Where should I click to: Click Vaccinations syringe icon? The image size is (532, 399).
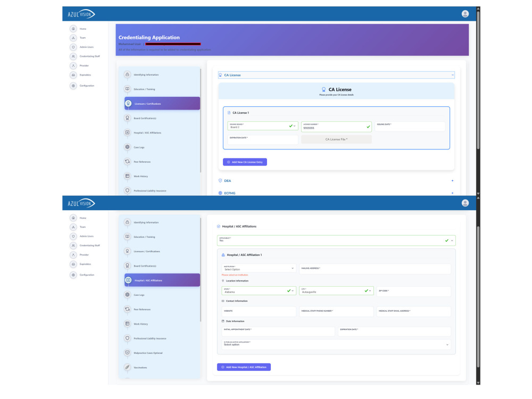coord(127,367)
